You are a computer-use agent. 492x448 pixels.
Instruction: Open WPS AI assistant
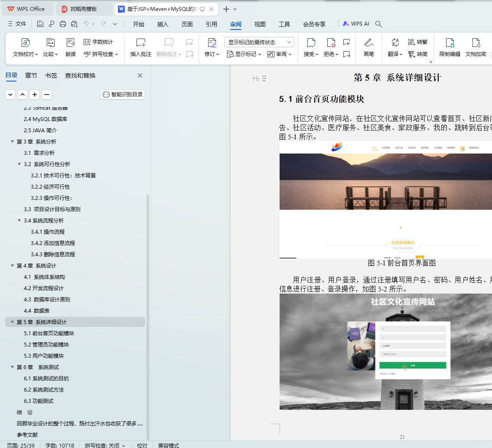coord(356,24)
